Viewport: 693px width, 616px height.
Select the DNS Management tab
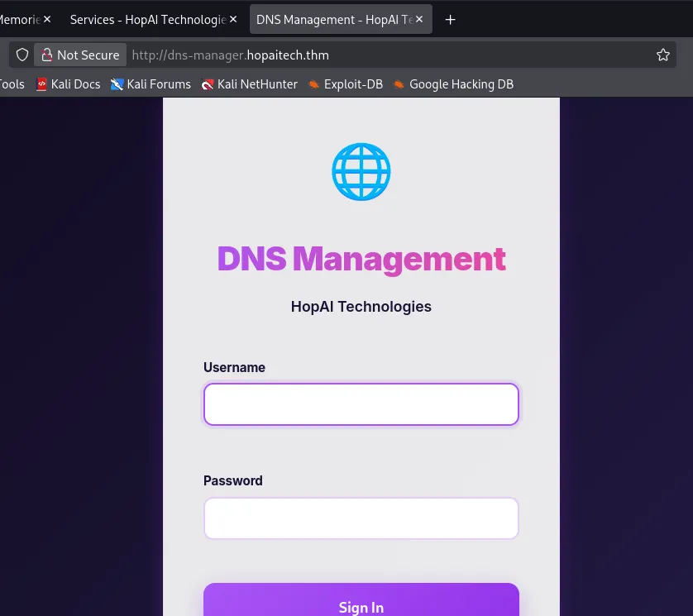pyautogui.click(x=331, y=20)
